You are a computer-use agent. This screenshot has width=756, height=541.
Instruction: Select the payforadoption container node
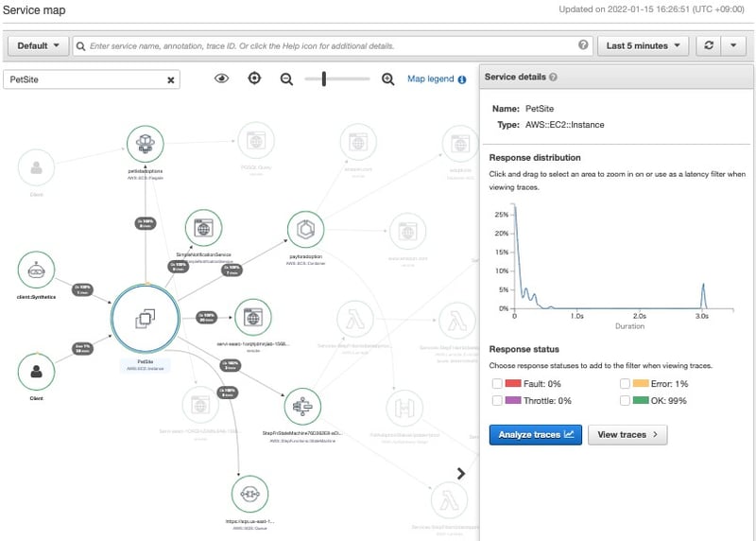click(x=305, y=230)
